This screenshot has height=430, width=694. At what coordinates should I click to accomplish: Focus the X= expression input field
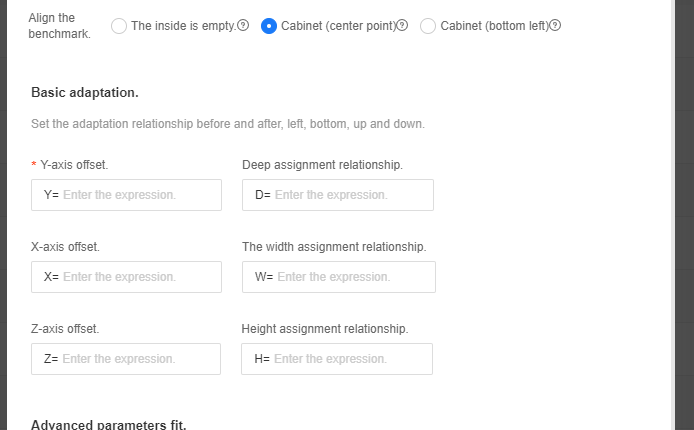140,277
